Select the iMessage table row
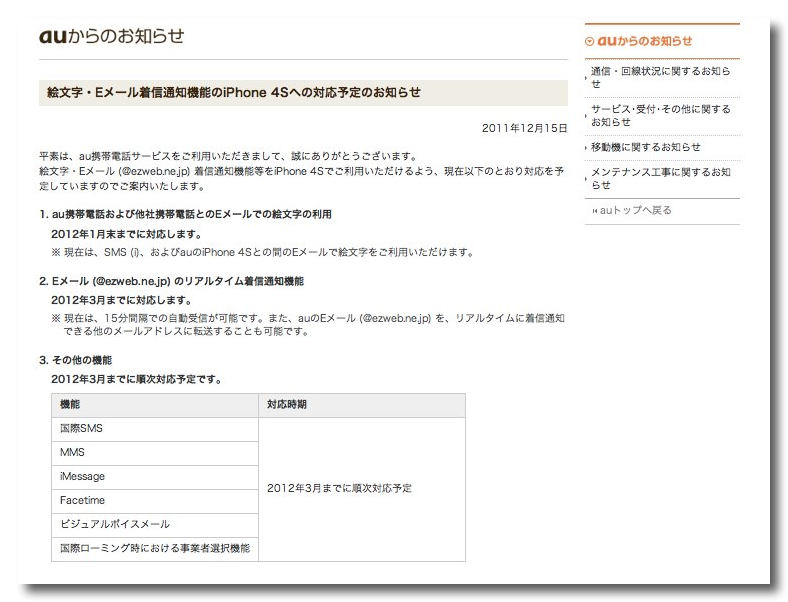This screenshot has width=788, height=602. [155, 477]
